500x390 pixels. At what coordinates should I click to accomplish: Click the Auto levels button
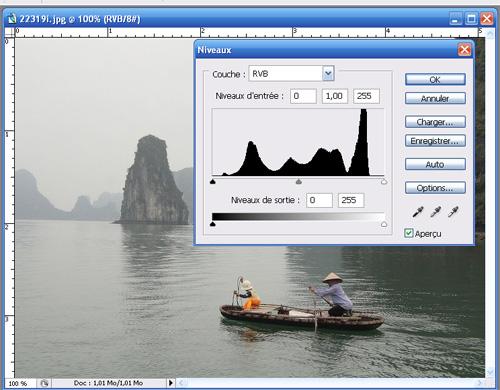tap(435, 164)
